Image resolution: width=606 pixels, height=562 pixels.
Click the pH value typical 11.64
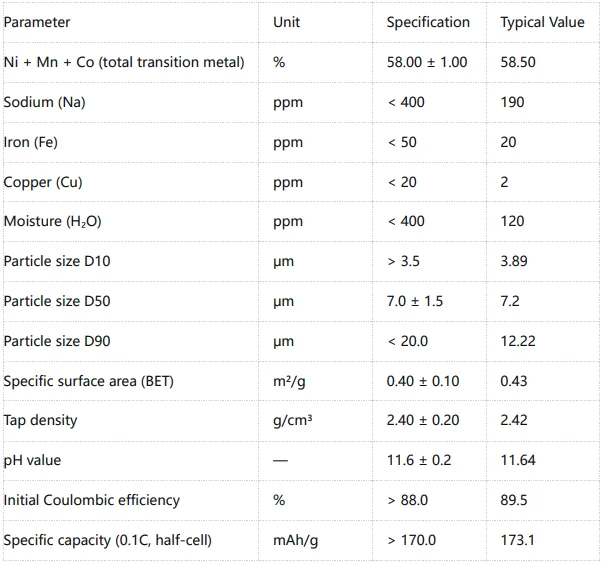(518, 460)
